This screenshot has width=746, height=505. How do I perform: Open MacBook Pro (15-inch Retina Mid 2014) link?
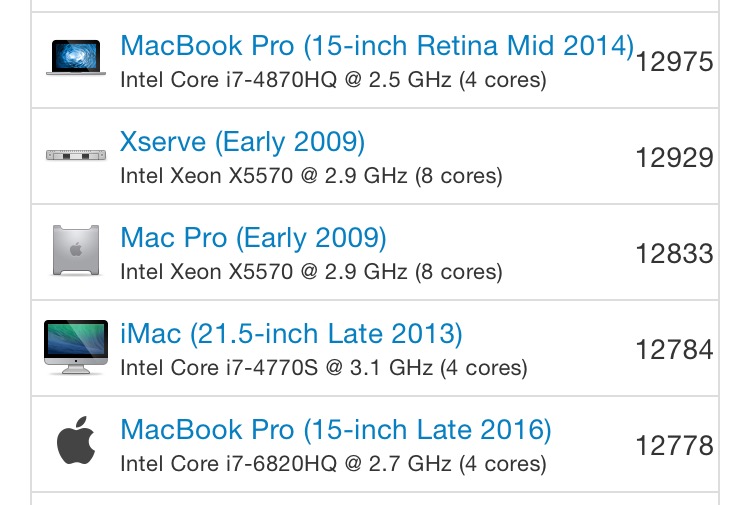tap(377, 46)
